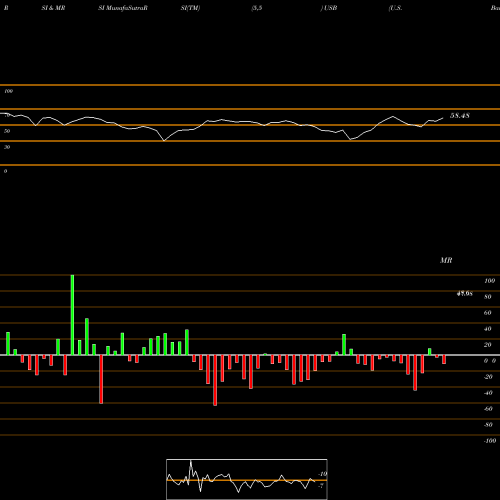Click the MR axis '80' label
This screenshot has height=500, width=500.
pyautogui.click(x=488, y=297)
